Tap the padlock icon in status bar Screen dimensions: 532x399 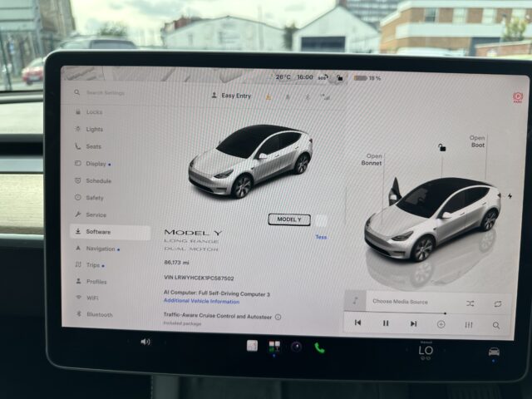point(340,77)
